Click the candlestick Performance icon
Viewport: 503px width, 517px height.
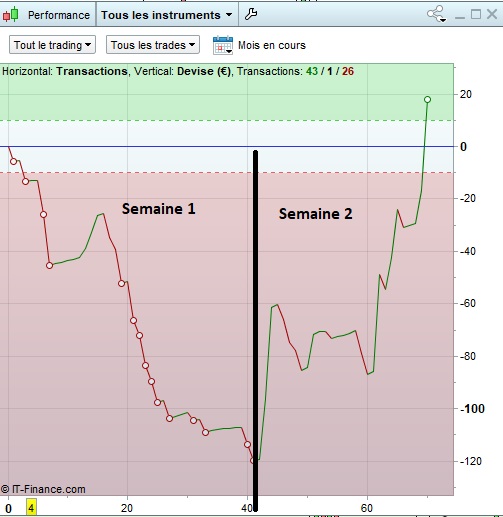click(10, 14)
